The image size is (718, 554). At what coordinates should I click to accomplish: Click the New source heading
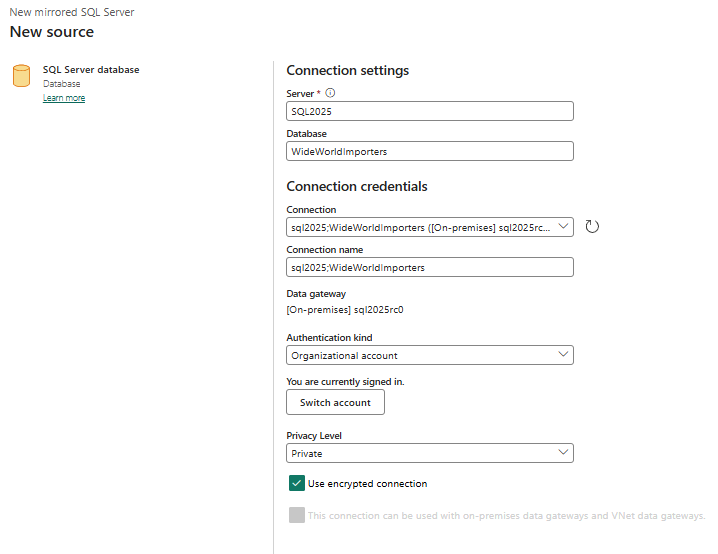52,32
